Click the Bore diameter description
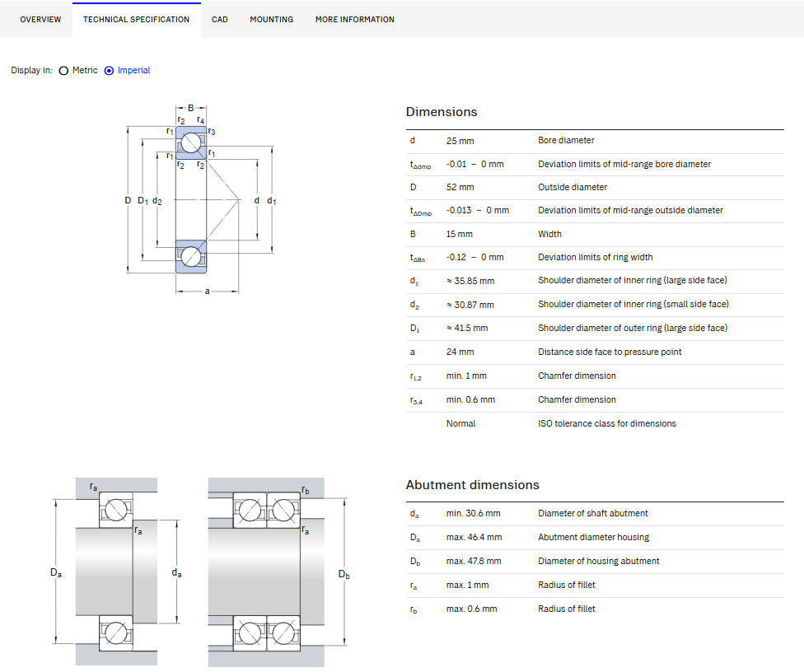Image resolution: width=804 pixels, height=672 pixels. click(566, 141)
